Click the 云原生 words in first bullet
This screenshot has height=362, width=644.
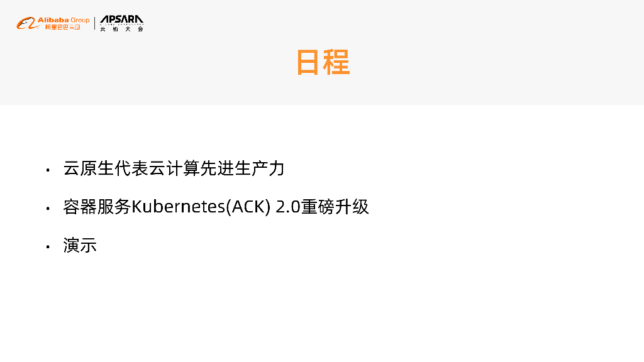click(88, 168)
